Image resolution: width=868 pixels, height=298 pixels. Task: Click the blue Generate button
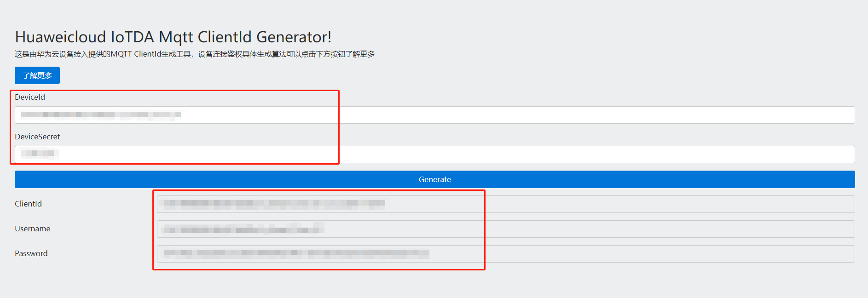pos(435,179)
